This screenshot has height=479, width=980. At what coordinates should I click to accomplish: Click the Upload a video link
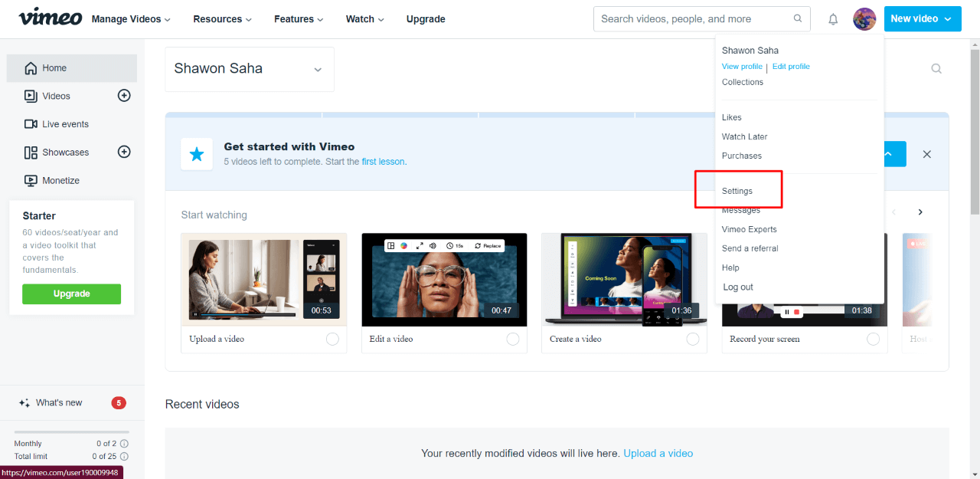click(x=658, y=454)
